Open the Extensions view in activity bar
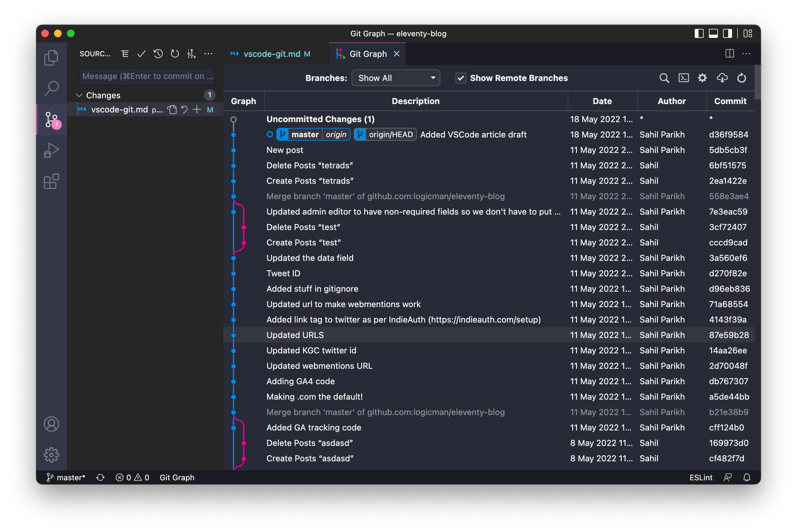 point(51,182)
